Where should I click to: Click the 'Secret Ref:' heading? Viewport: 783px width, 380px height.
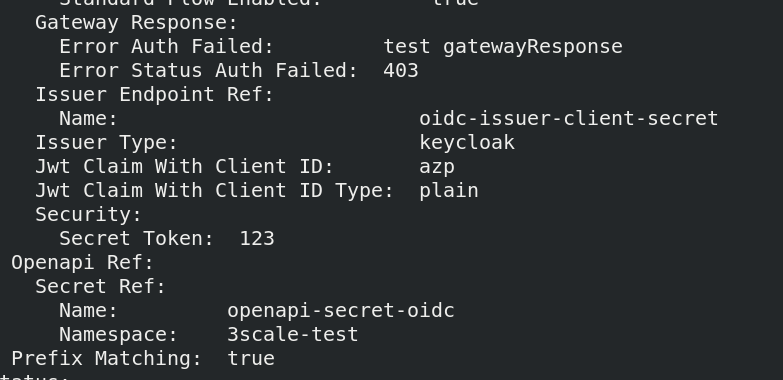100,287
